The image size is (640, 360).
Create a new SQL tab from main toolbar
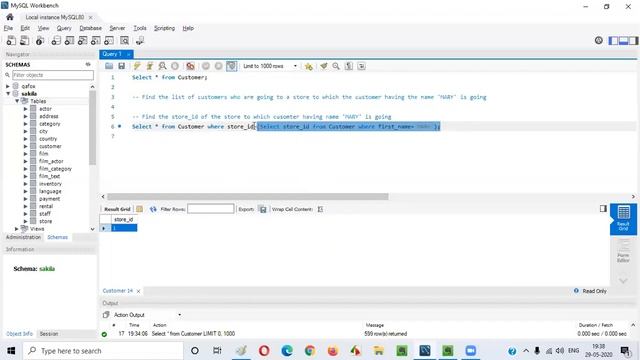pyautogui.click(x=11, y=41)
